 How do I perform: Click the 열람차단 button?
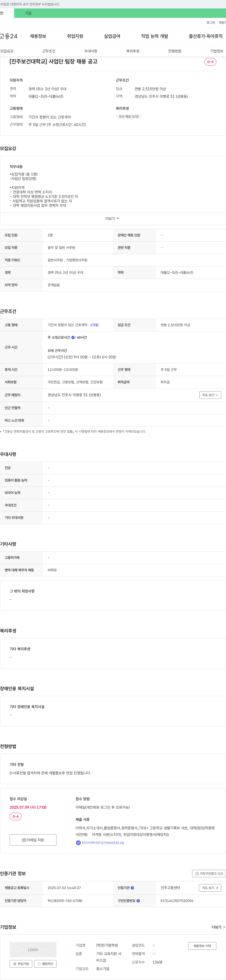pos(45,964)
